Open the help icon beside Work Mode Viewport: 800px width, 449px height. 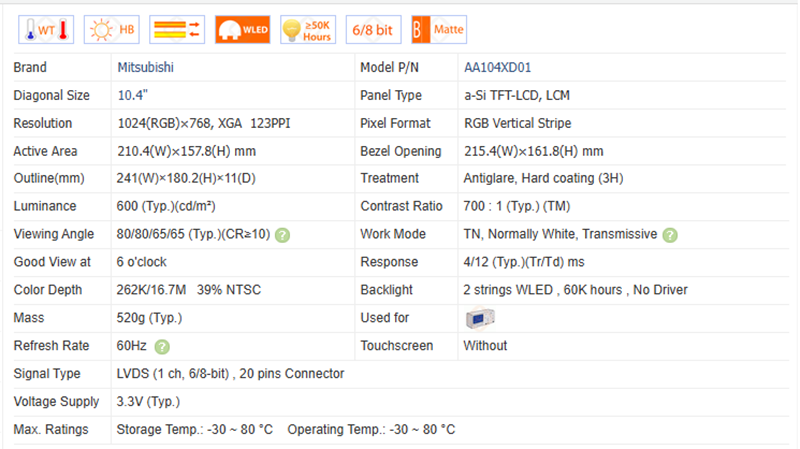click(x=670, y=235)
